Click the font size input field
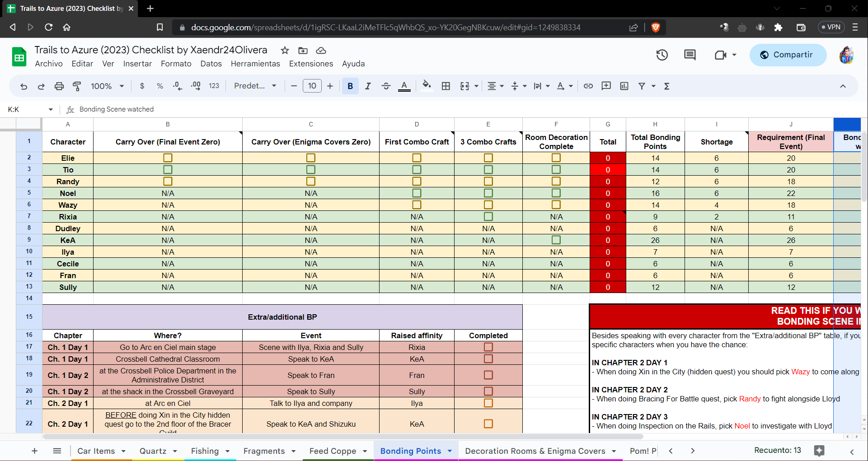868x461 pixels. click(x=312, y=86)
